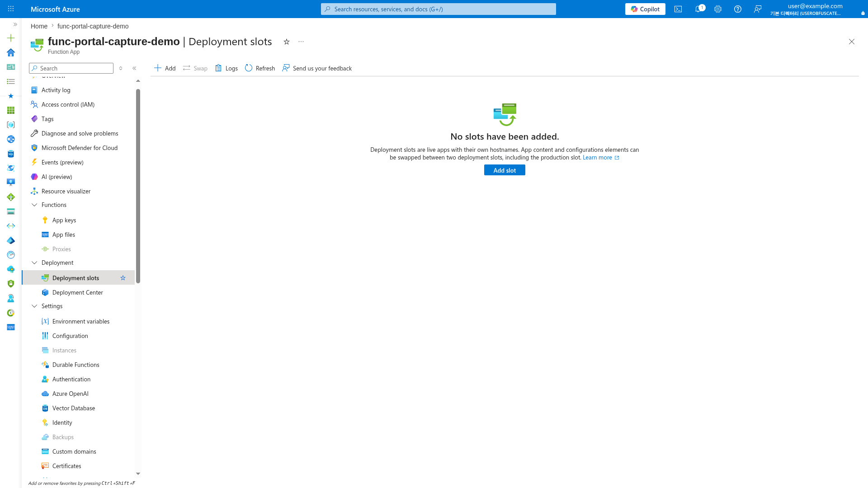Open Environment variables
Image resolution: width=868 pixels, height=488 pixels.
pyautogui.click(x=78, y=321)
